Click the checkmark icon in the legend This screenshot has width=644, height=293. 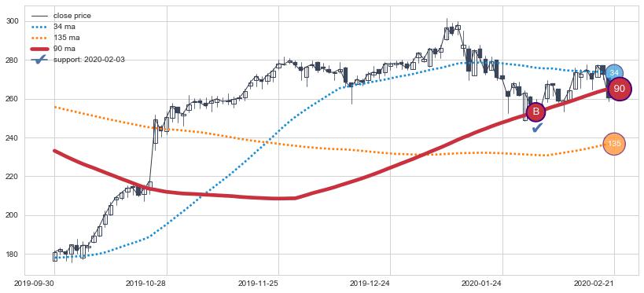coord(40,60)
